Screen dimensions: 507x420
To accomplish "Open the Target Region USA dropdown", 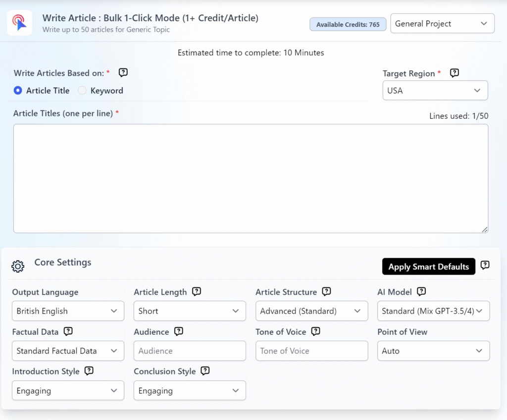I will coord(435,90).
